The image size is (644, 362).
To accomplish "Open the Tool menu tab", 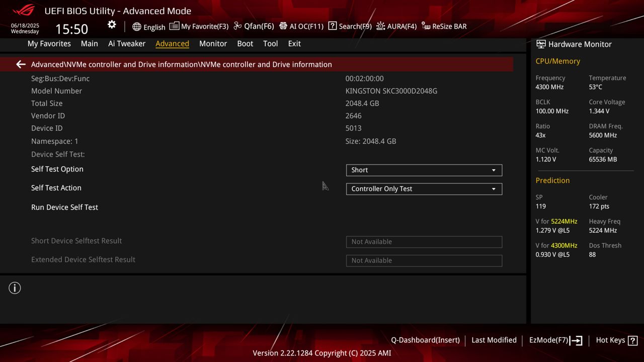I will click(x=270, y=44).
